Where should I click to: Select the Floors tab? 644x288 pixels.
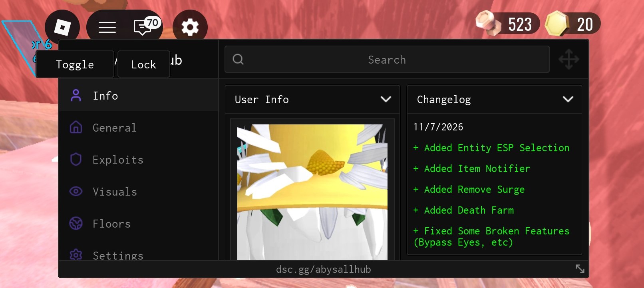(139, 224)
